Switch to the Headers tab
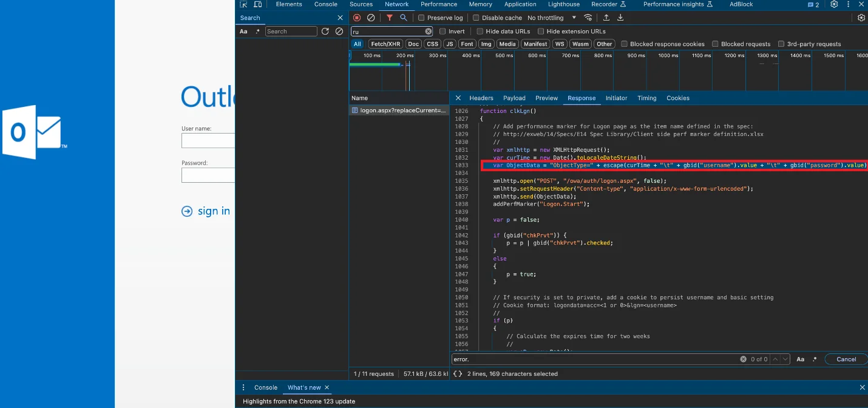 [481, 98]
